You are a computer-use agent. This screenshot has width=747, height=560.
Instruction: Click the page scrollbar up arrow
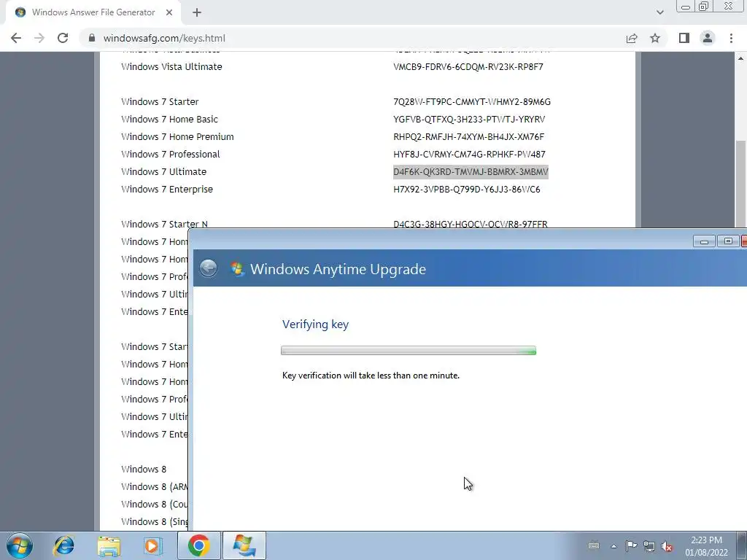click(741, 58)
